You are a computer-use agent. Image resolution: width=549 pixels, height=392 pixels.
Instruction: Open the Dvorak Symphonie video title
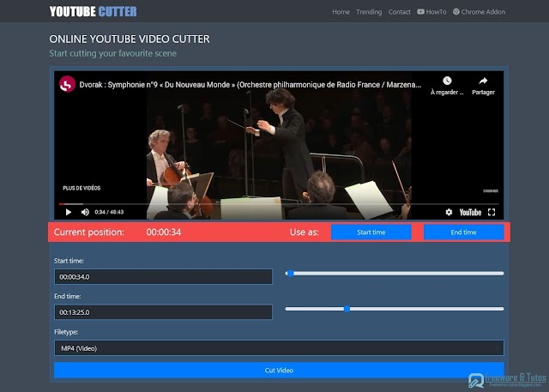coord(250,85)
